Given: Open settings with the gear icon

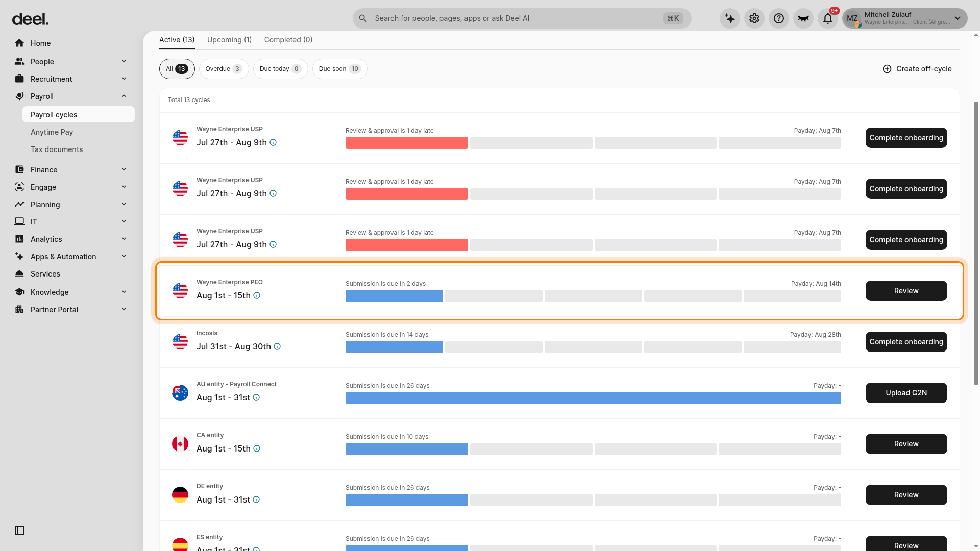Looking at the screenshot, I should tap(754, 18).
